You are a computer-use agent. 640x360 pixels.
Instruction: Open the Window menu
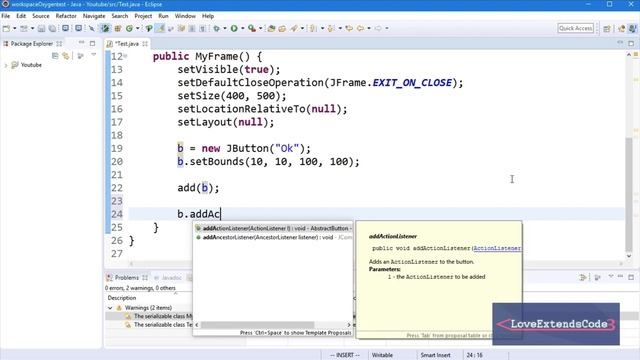coord(185,16)
